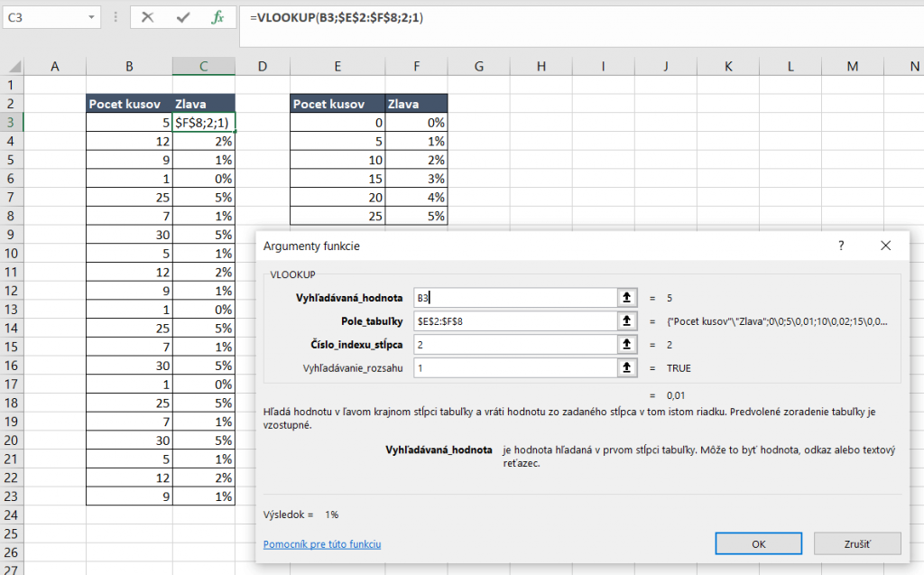
Task: Select row 24 header
Action: (11, 515)
